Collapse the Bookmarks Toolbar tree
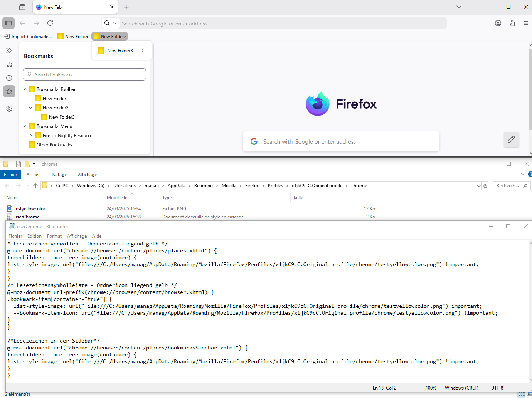The image size is (532, 398). 24,89
